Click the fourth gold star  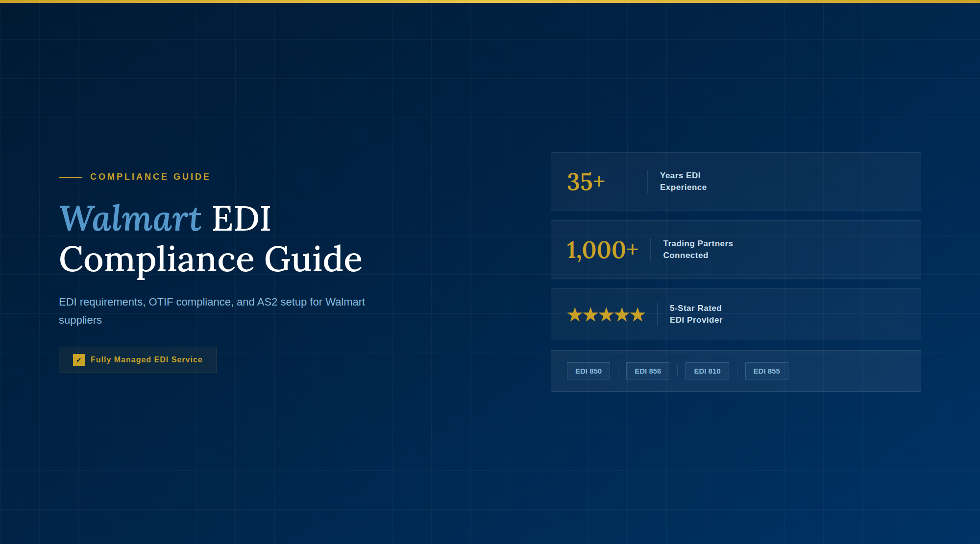(x=622, y=315)
